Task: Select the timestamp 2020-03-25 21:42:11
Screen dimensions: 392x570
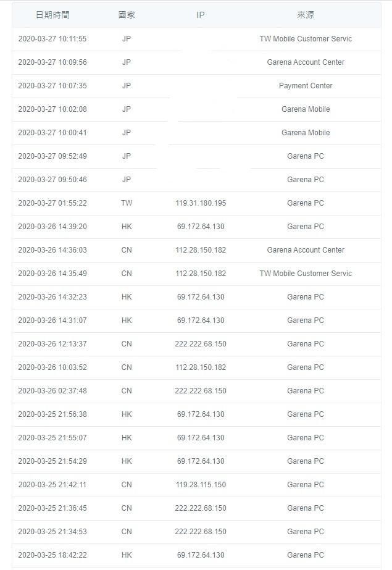Action: (52, 485)
